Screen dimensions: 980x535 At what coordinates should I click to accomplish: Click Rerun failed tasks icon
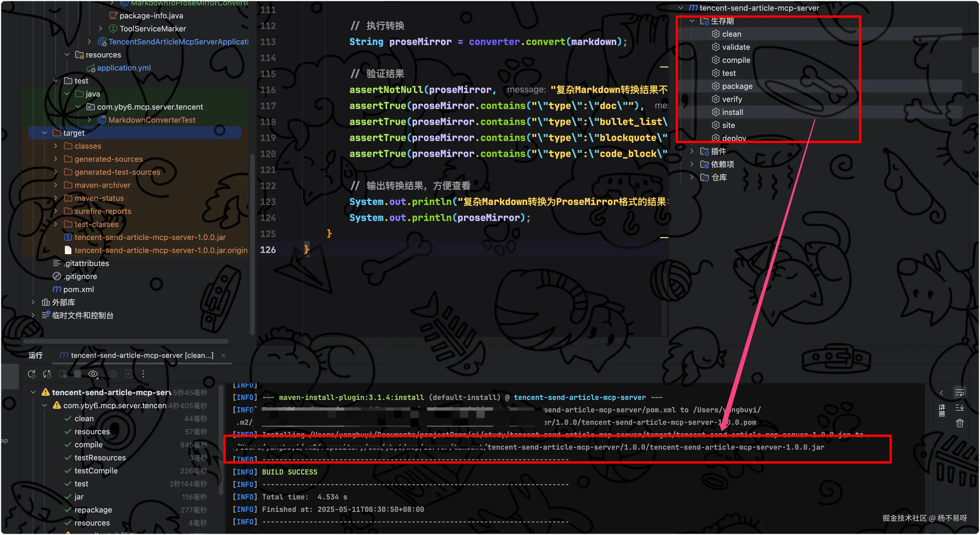(x=47, y=374)
